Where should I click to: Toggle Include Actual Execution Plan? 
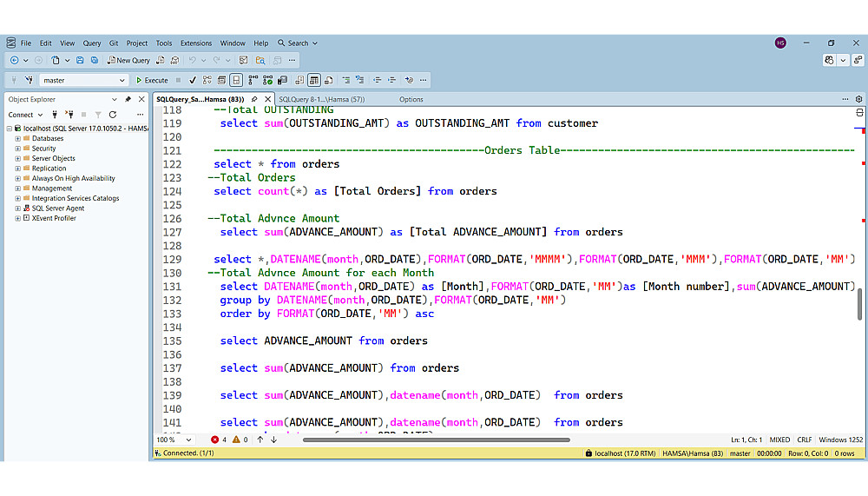click(253, 81)
